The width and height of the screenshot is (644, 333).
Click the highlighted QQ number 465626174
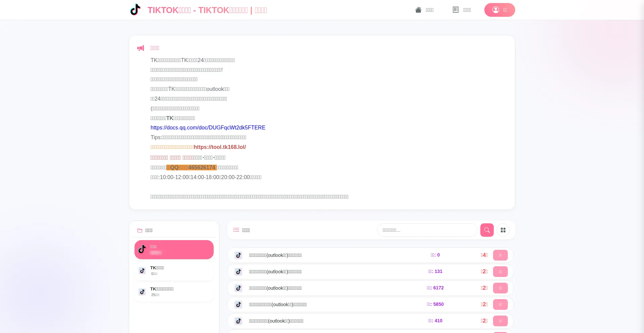[192, 167]
